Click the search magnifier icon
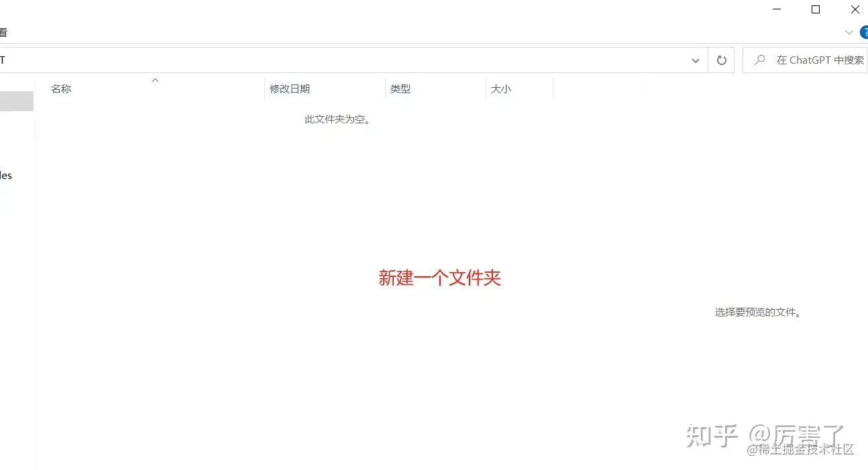868x470 pixels. click(x=759, y=60)
